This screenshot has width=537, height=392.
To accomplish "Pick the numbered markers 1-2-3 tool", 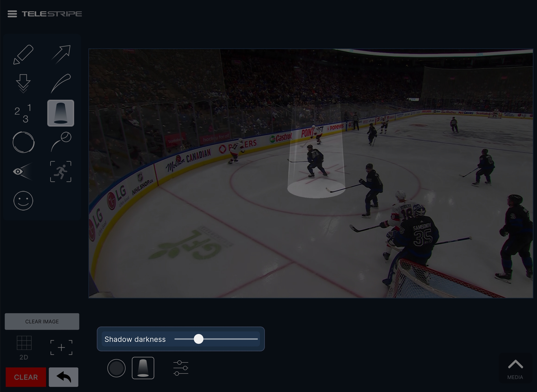I will pyautogui.click(x=23, y=113).
